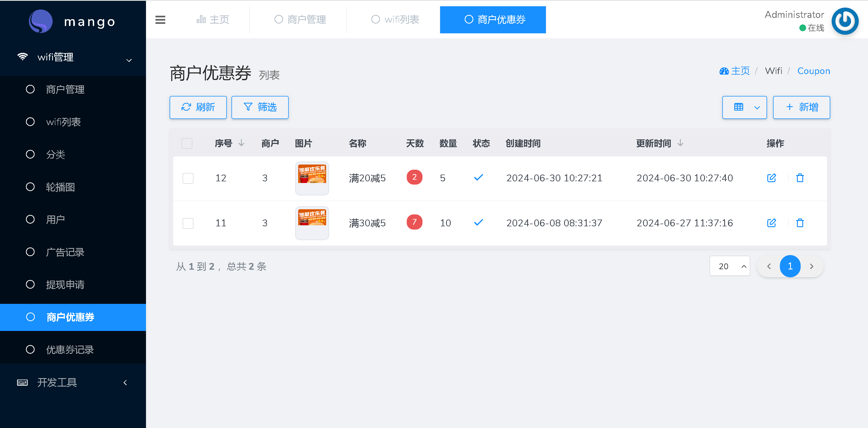Click the edit icon for coupon 满20减5
This screenshot has width=868, height=428.
[x=772, y=178]
